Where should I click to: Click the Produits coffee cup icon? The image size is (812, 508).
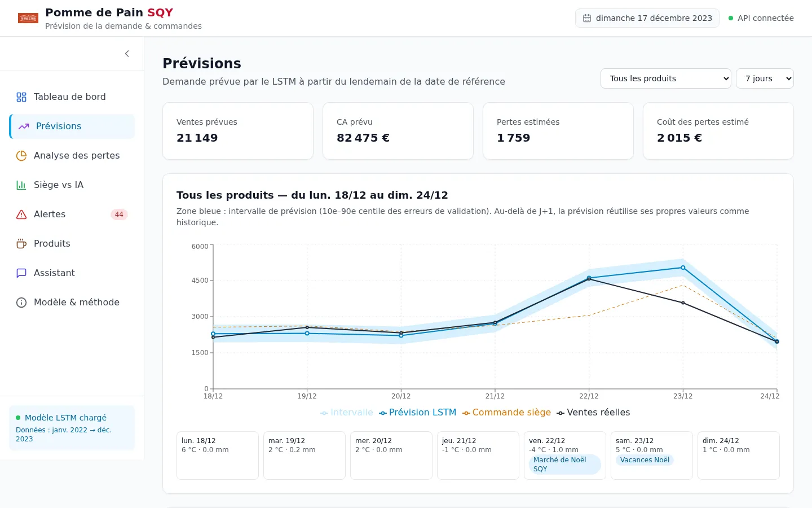point(21,244)
